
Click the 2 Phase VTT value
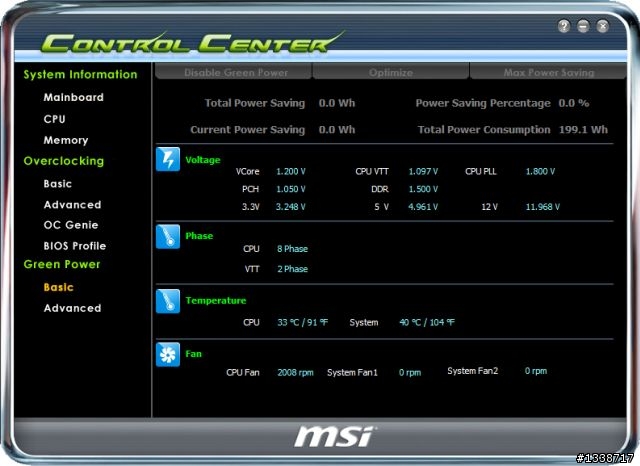pos(292,269)
